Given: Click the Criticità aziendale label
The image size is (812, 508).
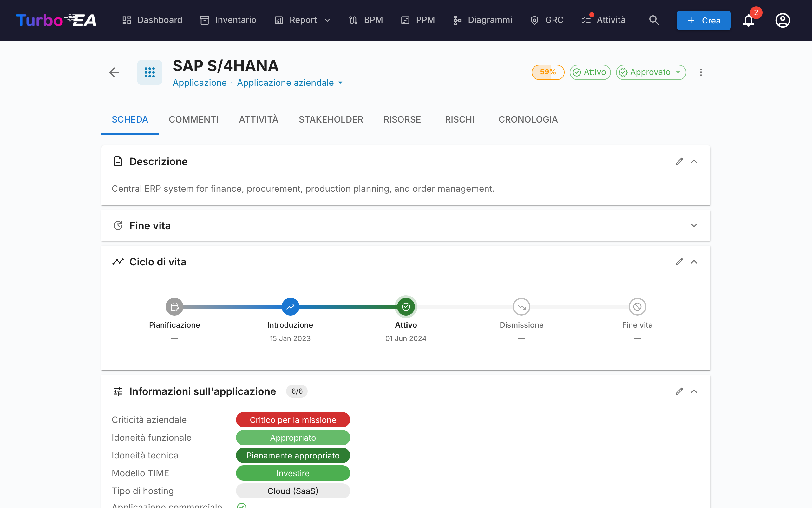Looking at the screenshot, I should 149,420.
